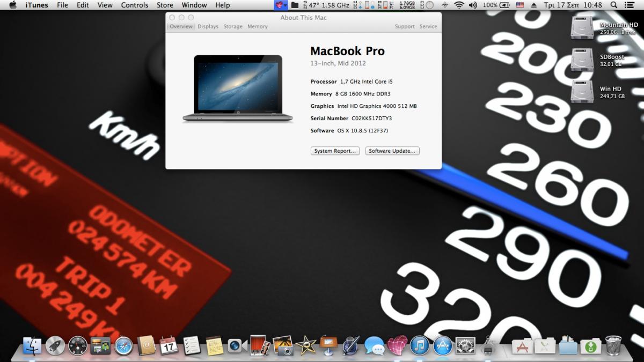Open iTunes music note icon in dock
The image size is (644, 362).
(x=420, y=346)
